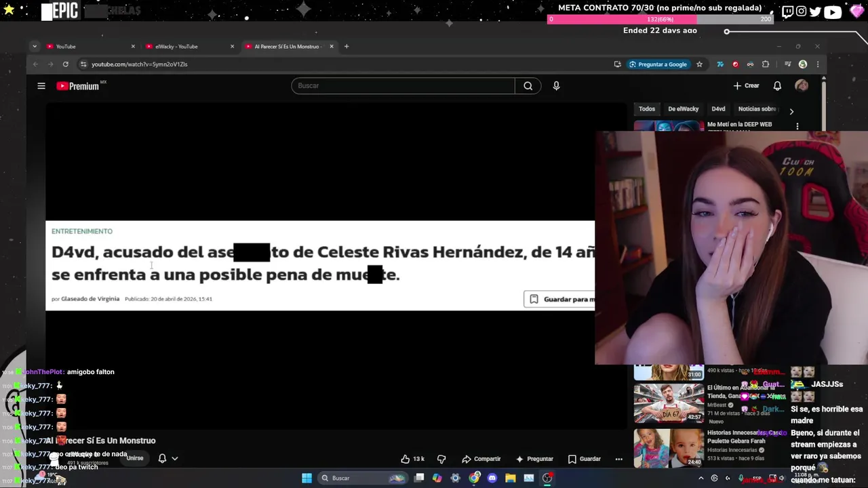The height and width of the screenshot is (488, 868).
Task: Click the Crear button
Action: (746, 86)
